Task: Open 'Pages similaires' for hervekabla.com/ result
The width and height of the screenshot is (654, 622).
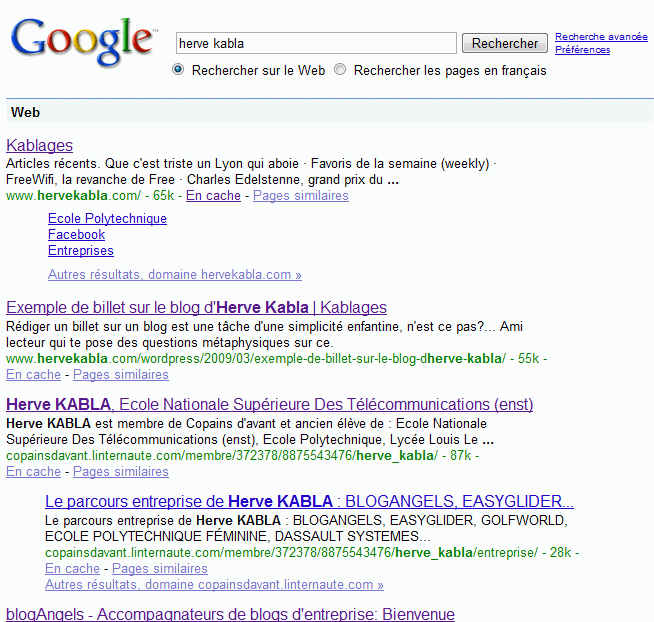Action: (x=301, y=195)
